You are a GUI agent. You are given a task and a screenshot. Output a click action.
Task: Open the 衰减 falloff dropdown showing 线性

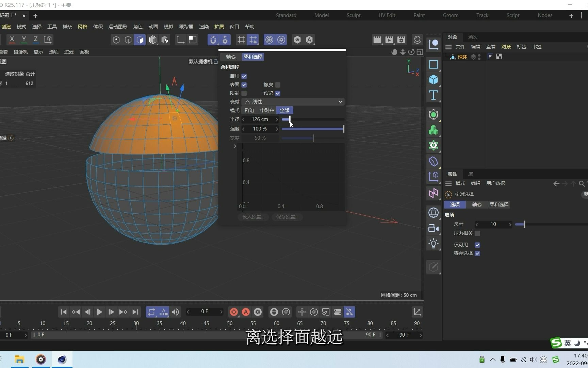pyautogui.click(x=293, y=102)
